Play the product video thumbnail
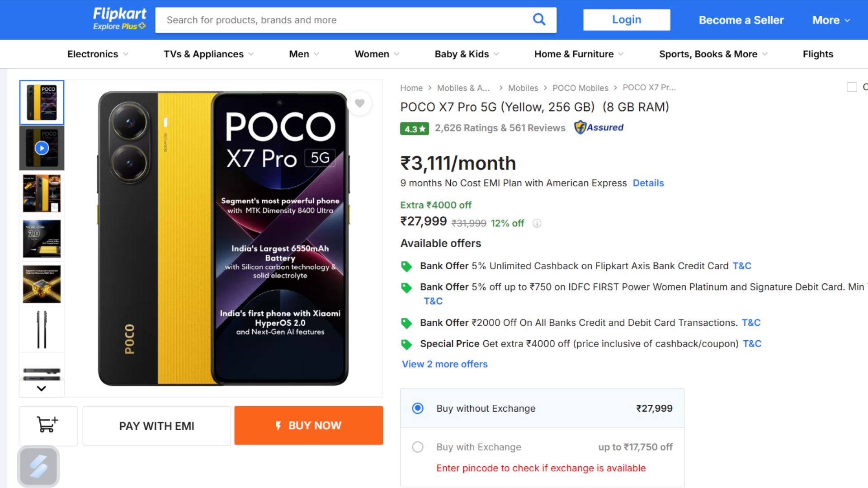The width and height of the screenshot is (868, 488). click(x=41, y=148)
